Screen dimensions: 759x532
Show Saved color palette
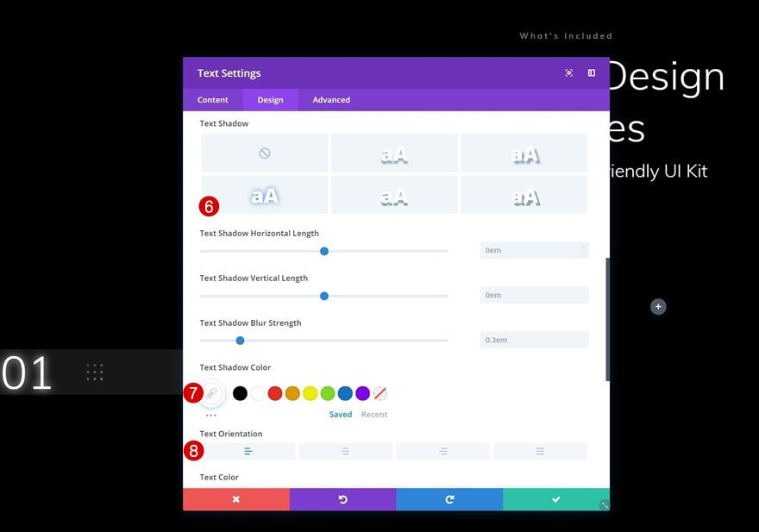click(x=341, y=415)
